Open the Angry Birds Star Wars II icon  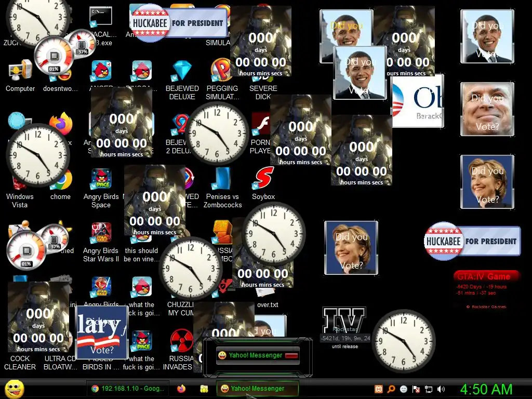(101, 233)
